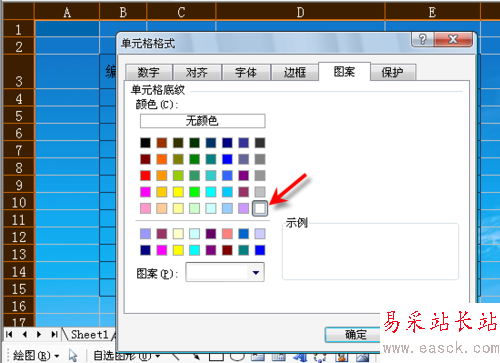Pick the black color swatch
Image resolution: width=500 pixels, height=363 pixels.
145,143
